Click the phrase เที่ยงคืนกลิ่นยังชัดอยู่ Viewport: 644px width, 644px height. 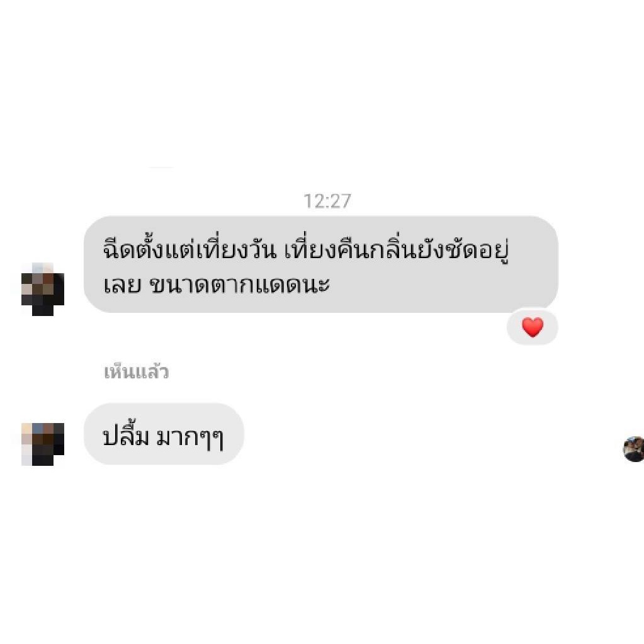click(x=397, y=250)
